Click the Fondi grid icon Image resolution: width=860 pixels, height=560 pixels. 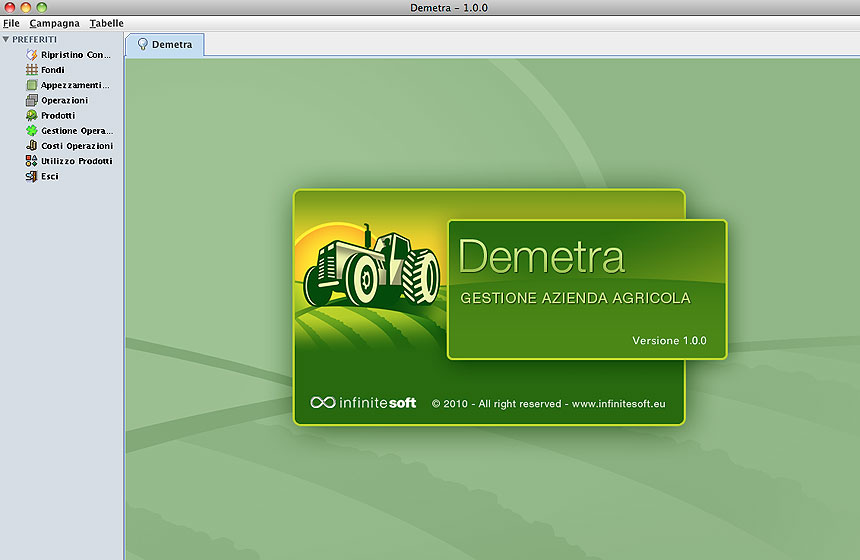(x=31, y=70)
